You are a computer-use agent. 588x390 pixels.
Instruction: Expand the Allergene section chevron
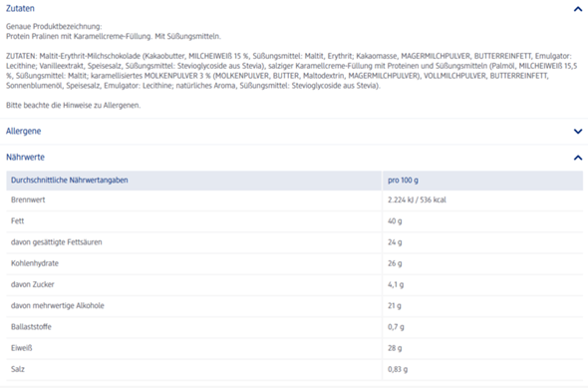pos(578,132)
